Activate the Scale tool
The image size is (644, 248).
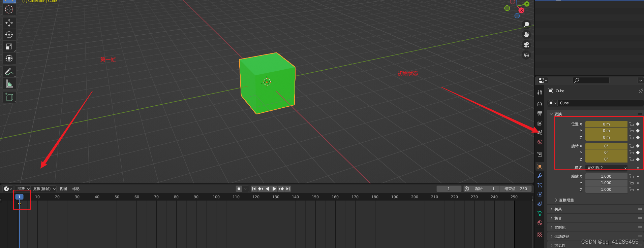(9, 46)
